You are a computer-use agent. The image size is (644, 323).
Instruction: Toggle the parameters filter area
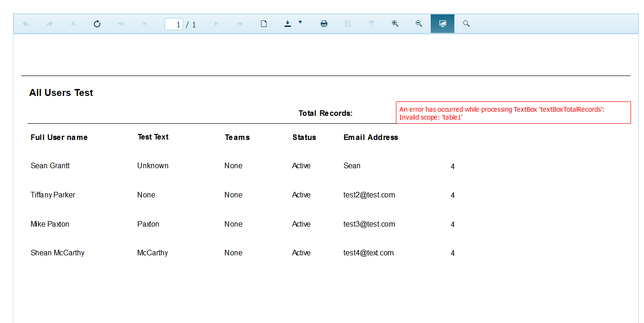click(371, 24)
